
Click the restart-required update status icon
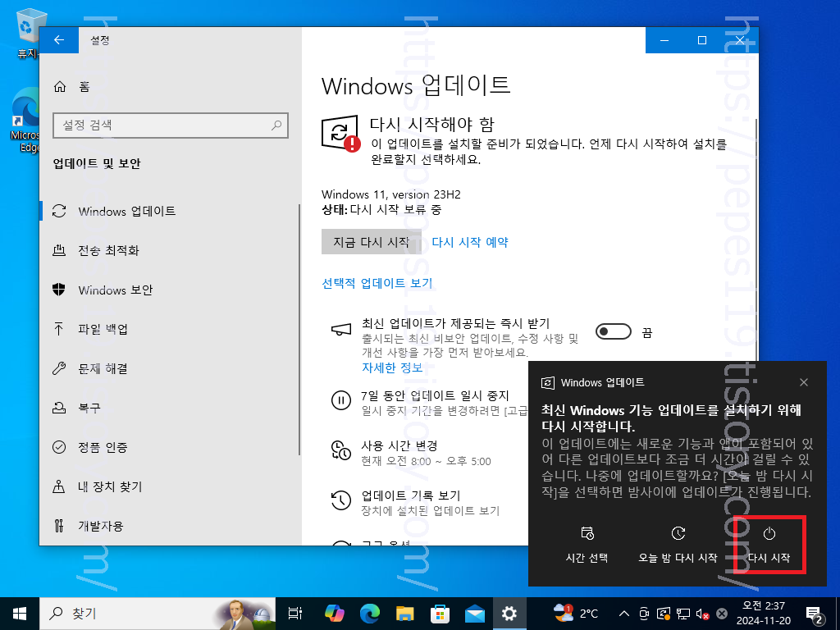[x=340, y=133]
